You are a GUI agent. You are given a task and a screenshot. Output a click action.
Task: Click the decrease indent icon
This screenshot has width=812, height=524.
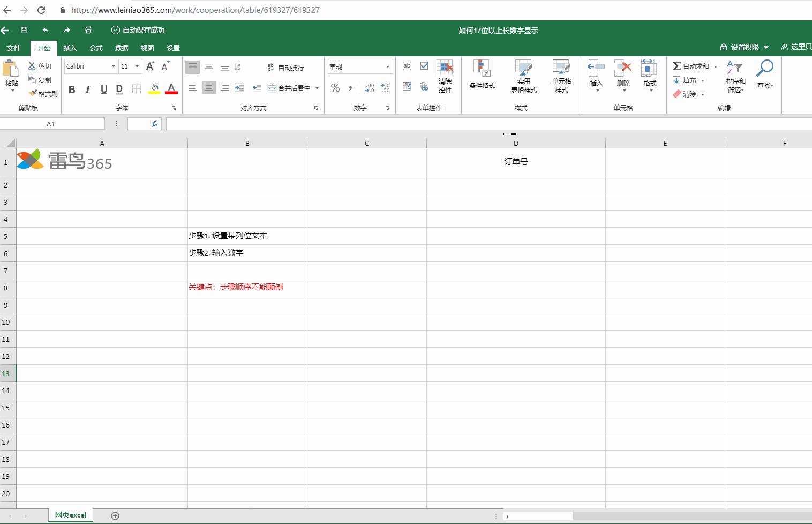(257, 88)
